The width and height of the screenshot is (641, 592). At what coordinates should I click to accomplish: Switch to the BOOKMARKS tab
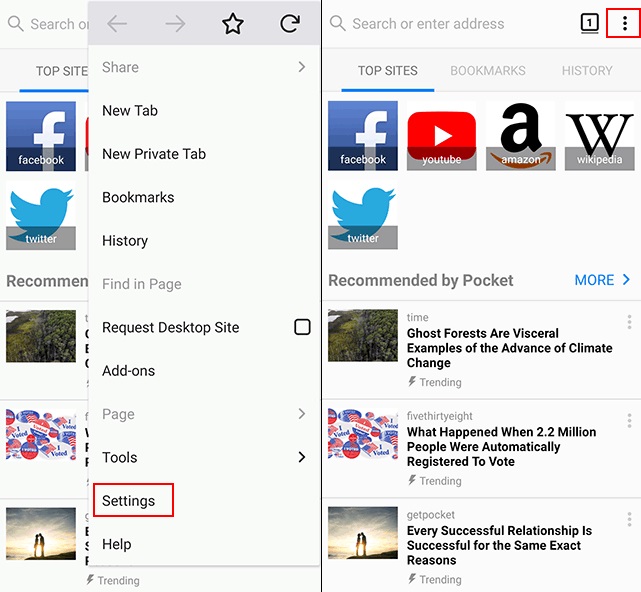[488, 70]
